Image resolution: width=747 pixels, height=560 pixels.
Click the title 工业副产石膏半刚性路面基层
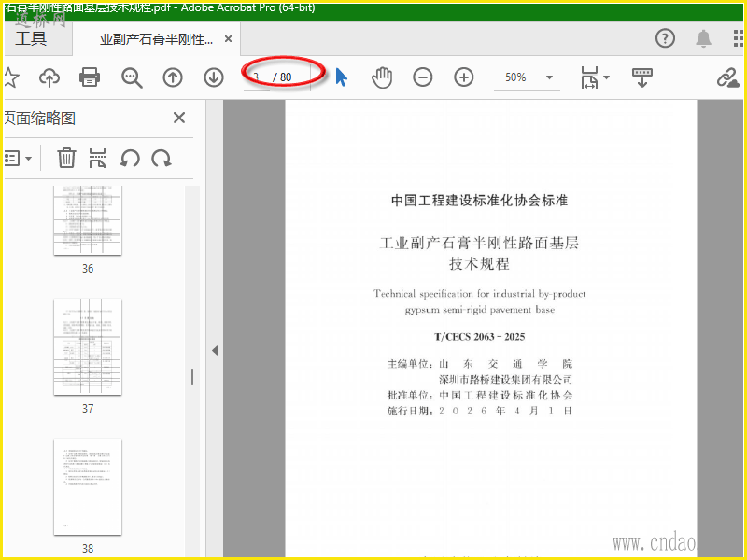tap(479, 243)
